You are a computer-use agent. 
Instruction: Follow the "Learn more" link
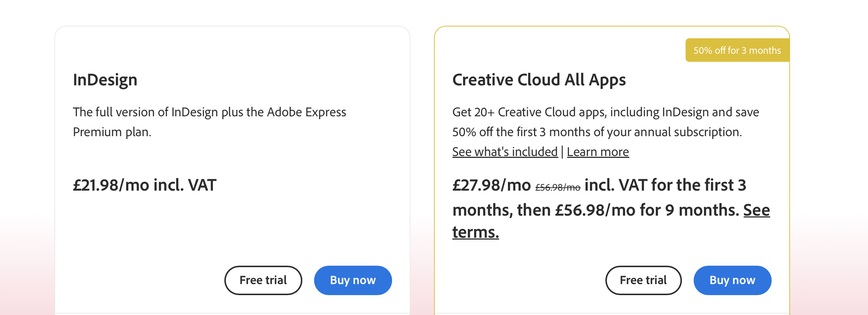click(x=598, y=152)
